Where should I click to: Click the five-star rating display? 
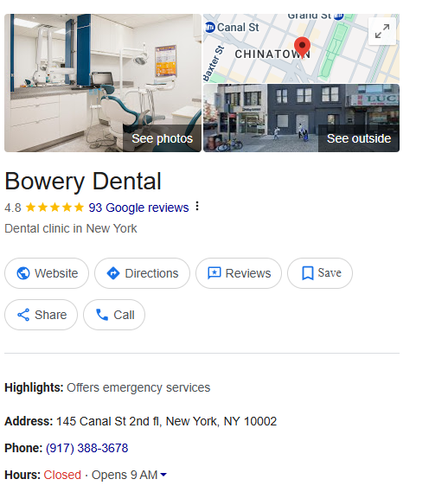pos(54,208)
